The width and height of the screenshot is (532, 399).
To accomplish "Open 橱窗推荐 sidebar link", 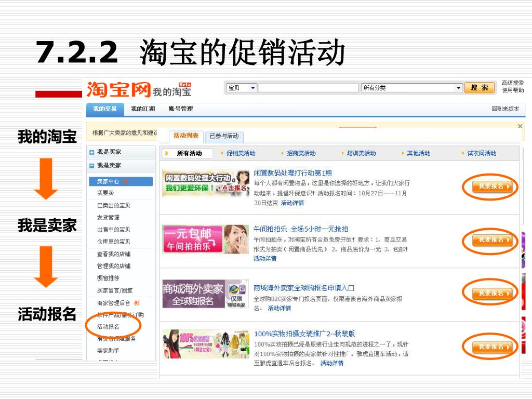I will [108, 278].
